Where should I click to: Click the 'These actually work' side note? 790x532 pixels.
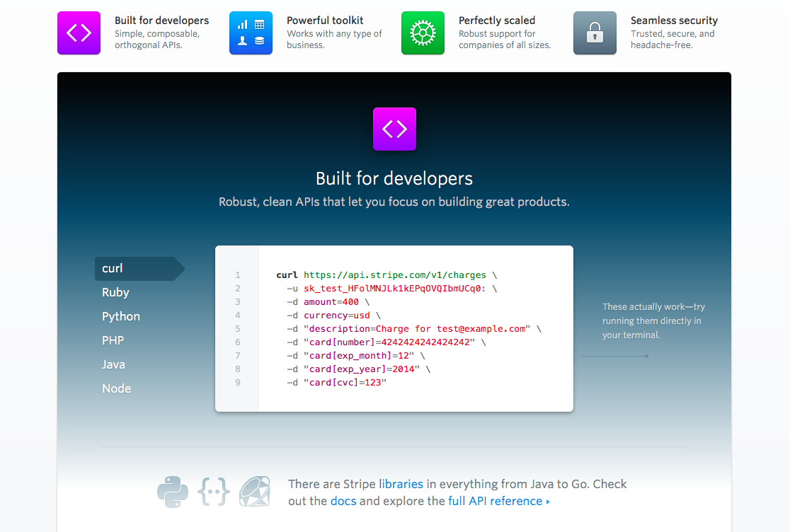pos(653,320)
